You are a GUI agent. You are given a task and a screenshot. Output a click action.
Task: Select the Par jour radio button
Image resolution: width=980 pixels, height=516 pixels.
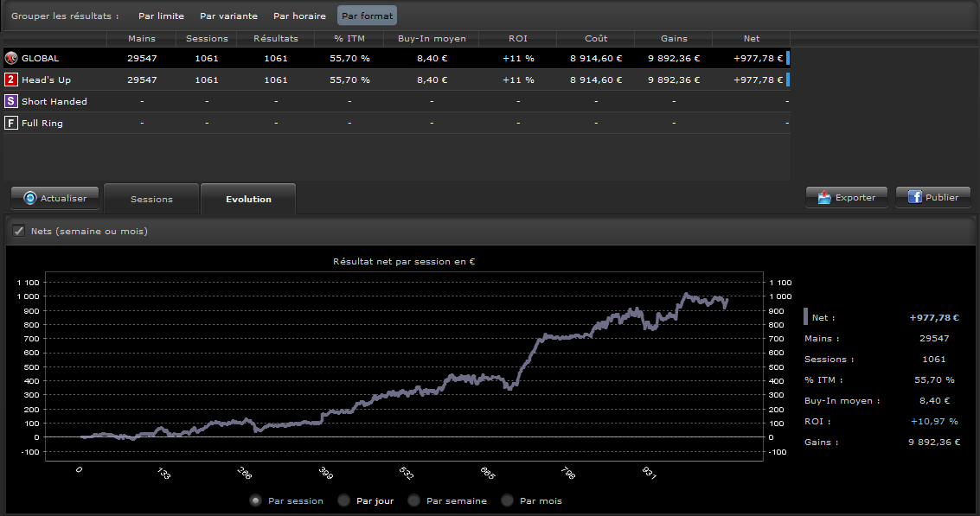343,500
